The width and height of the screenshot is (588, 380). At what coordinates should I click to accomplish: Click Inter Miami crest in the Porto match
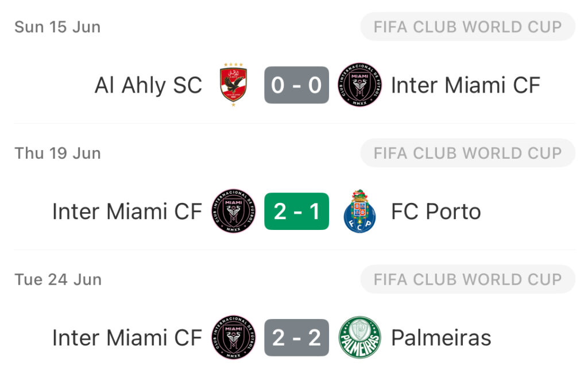234,211
